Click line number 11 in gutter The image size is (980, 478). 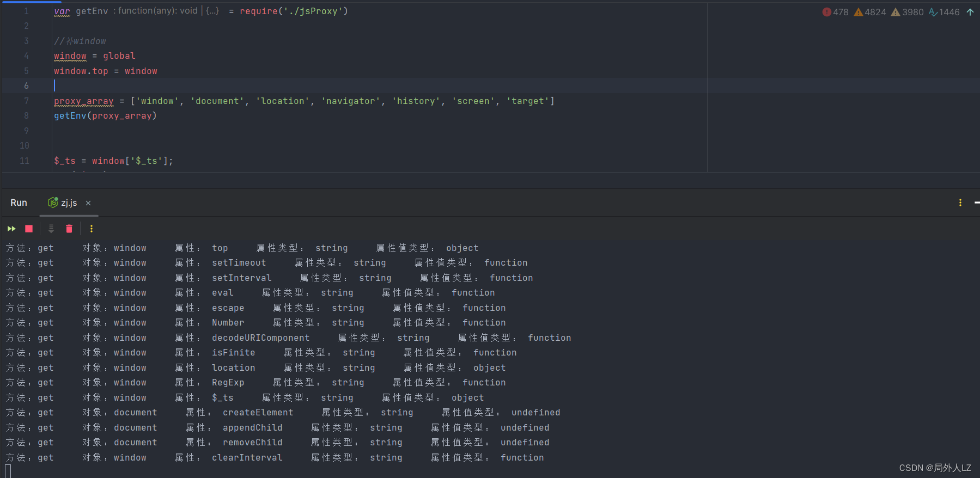tap(25, 161)
